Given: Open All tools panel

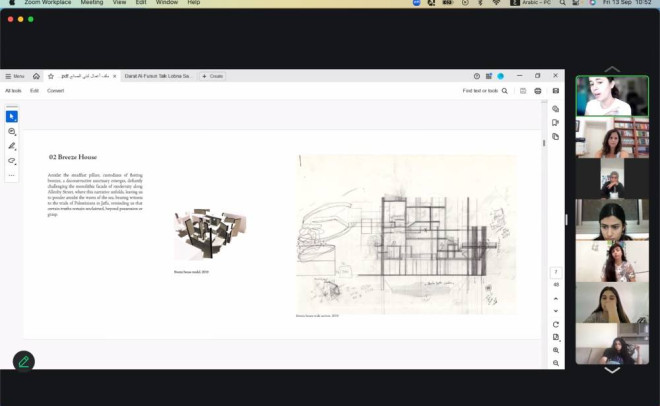Looking at the screenshot, I should [x=13, y=91].
